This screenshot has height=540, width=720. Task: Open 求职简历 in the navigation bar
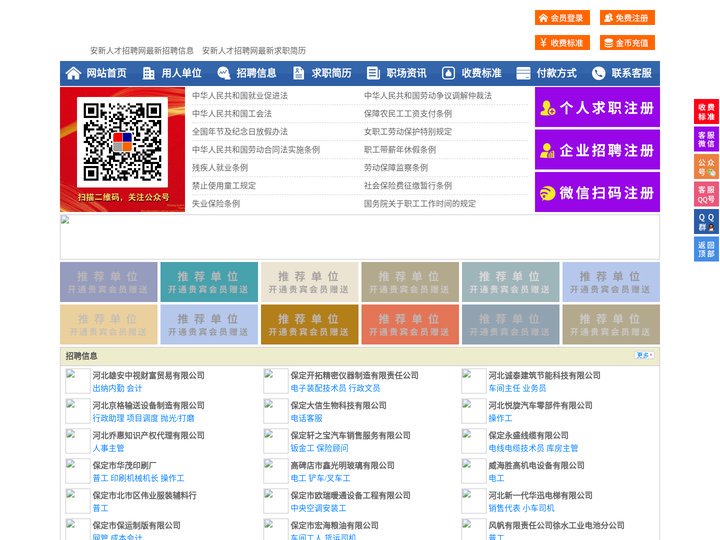pyautogui.click(x=332, y=73)
